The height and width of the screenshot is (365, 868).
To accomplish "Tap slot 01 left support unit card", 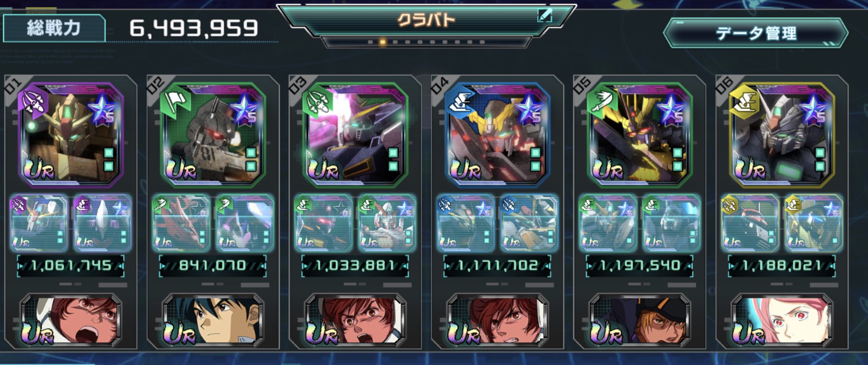I will pos(39,223).
